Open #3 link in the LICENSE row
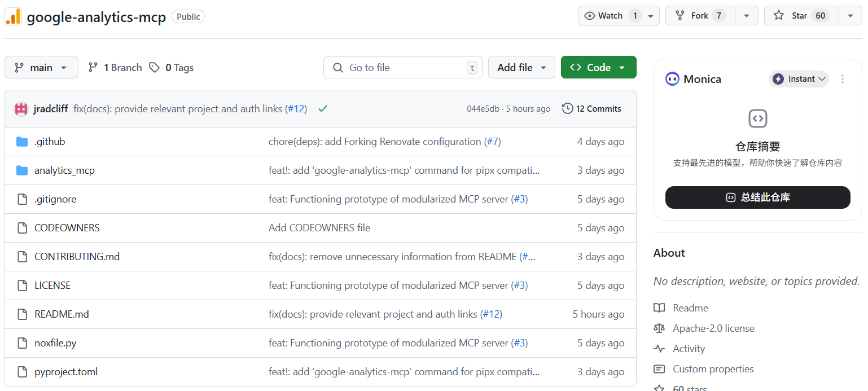Image resolution: width=868 pixels, height=391 pixels. pyautogui.click(x=520, y=285)
